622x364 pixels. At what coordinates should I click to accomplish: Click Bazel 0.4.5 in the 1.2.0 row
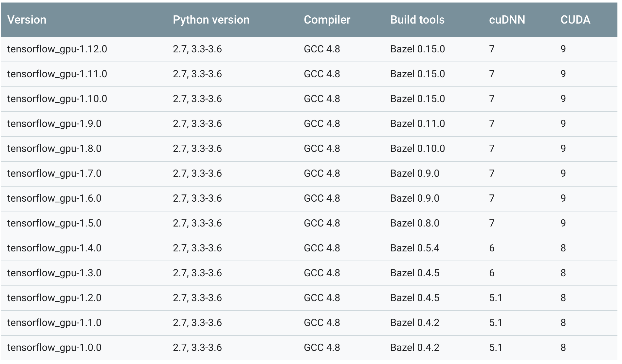coord(415,298)
